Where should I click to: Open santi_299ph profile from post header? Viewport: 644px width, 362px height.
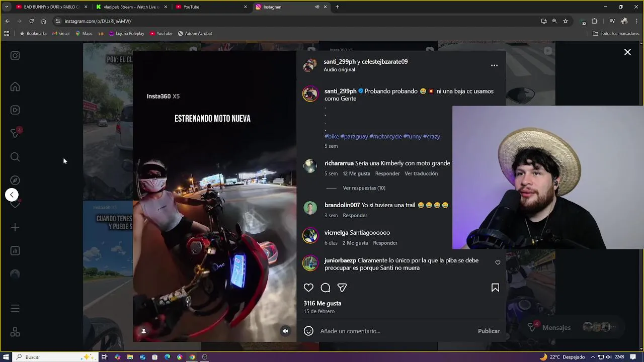[340, 62]
